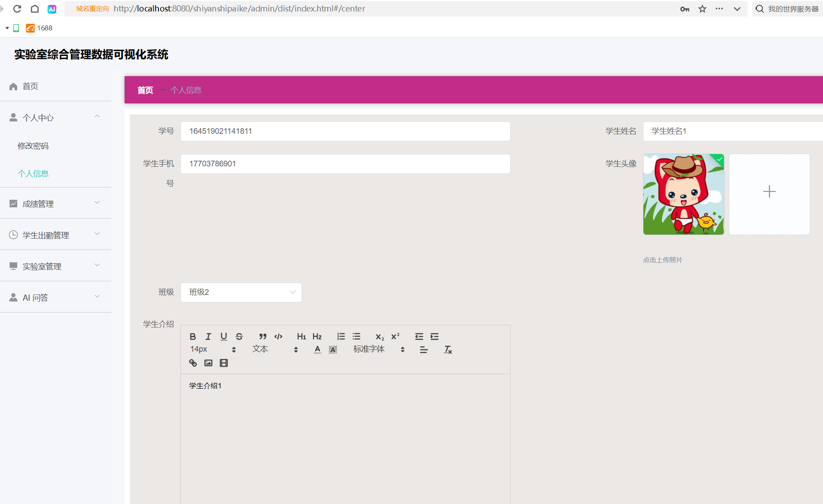Insert a blockquote in the editor
Image resolution: width=823 pixels, height=504 pixels.
[x=263, y=337]
